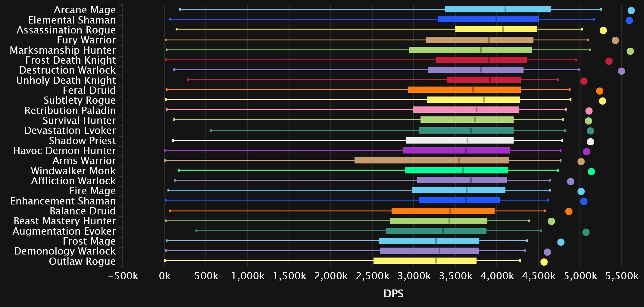Click the DPS axis title
The image size is (644, 307).
coord(393,293)
